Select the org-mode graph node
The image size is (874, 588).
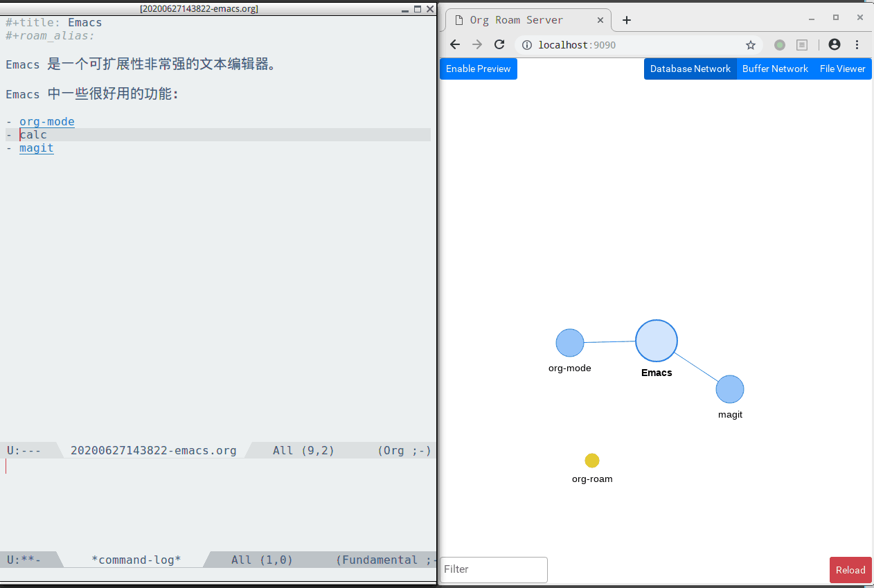point(570,343)
